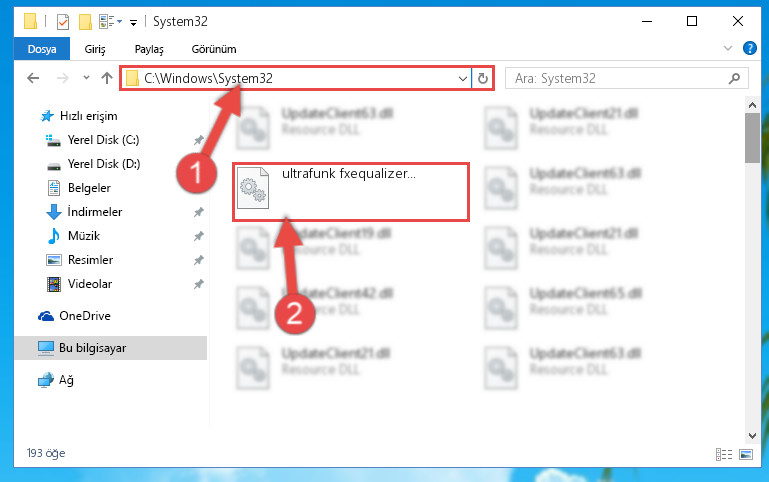Open Explorer help question mark
This screenshot has height=482, width=769.
point(749,48)
